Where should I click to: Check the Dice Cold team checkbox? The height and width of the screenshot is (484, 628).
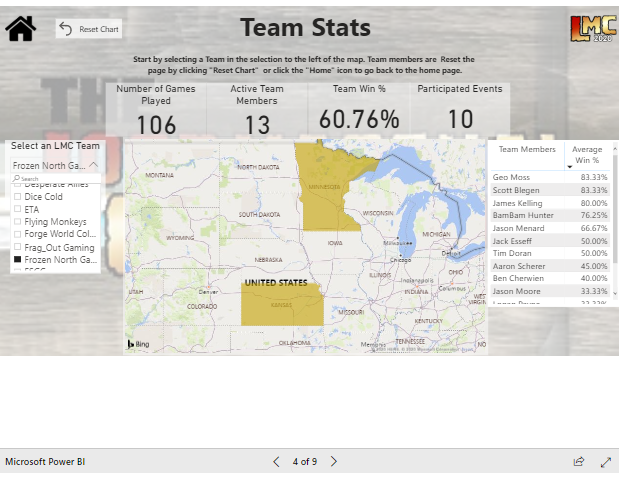[x=18, y=197]
